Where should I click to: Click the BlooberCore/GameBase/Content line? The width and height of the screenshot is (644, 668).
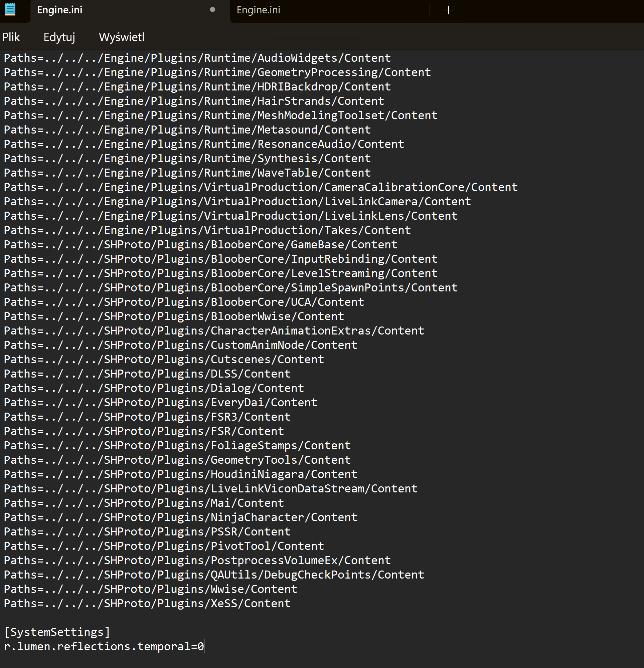[200, 244]
